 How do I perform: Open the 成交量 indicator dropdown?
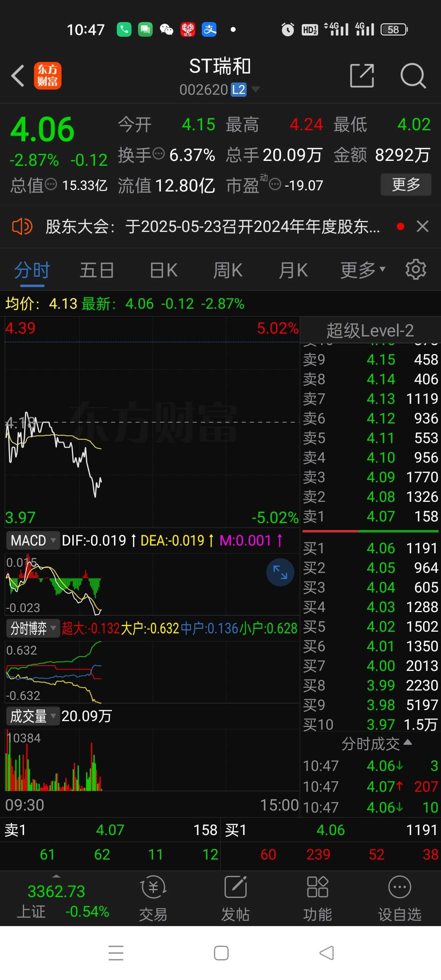point(33,716)
